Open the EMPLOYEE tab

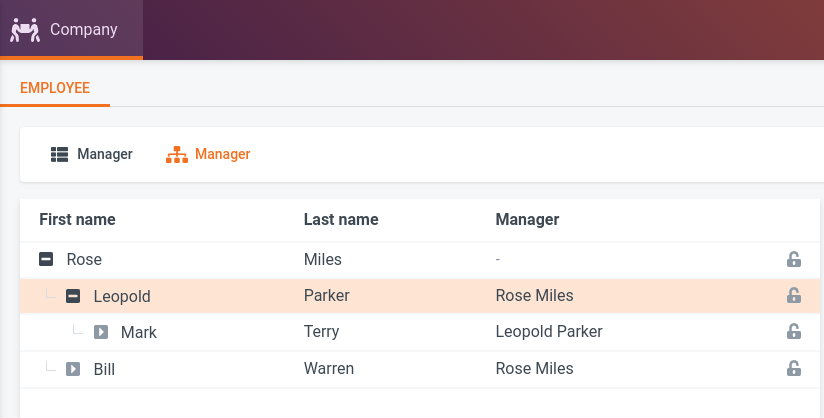point(55,88)
